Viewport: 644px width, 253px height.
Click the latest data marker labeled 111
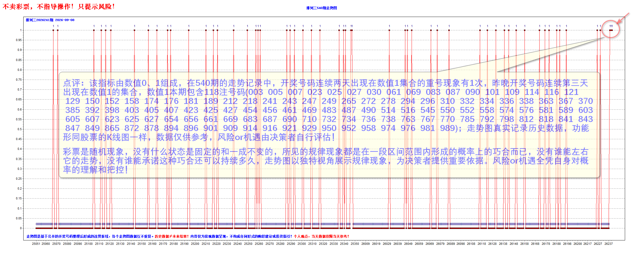pos(611,30)
